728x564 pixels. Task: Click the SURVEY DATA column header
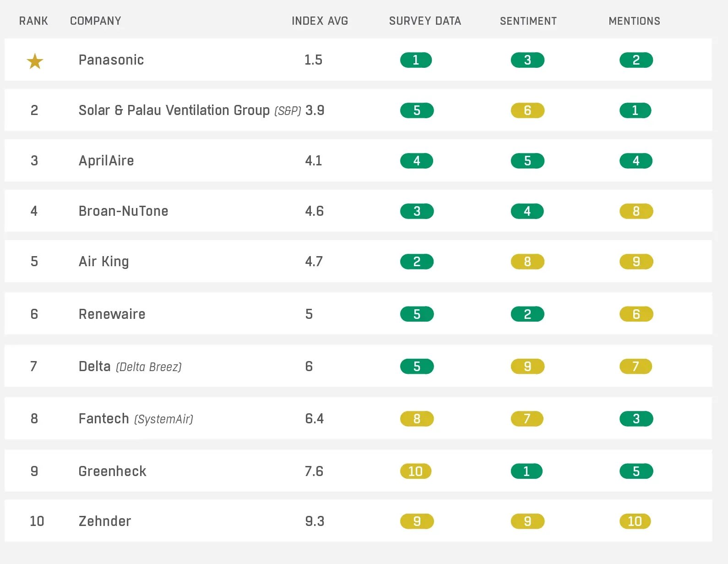point(425,21)
